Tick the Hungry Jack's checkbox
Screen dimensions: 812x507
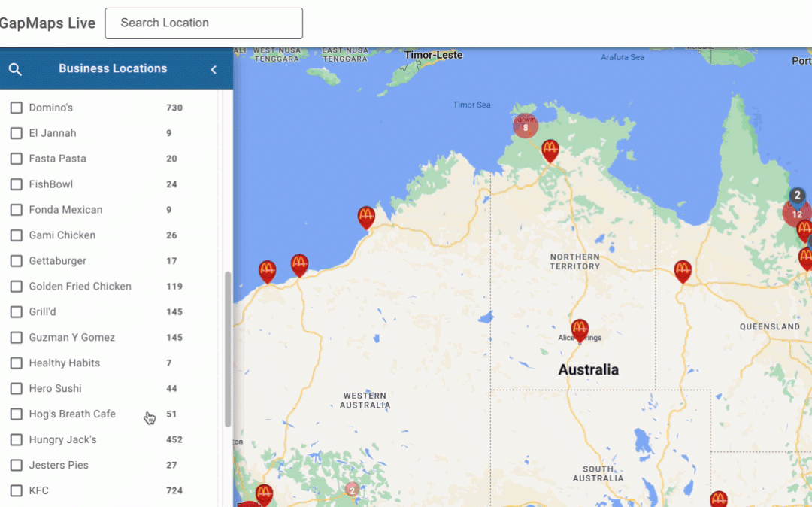tap(16, 439)
